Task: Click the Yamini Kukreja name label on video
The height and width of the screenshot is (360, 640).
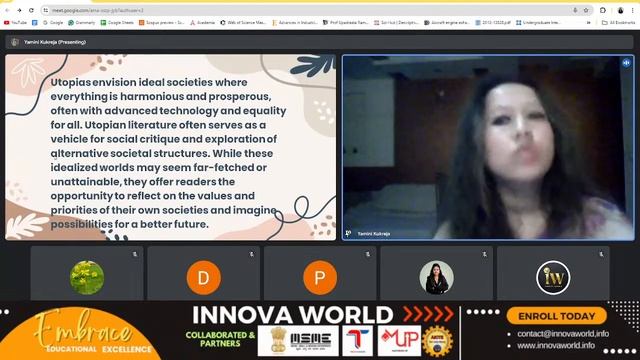Action: (374, 233)
